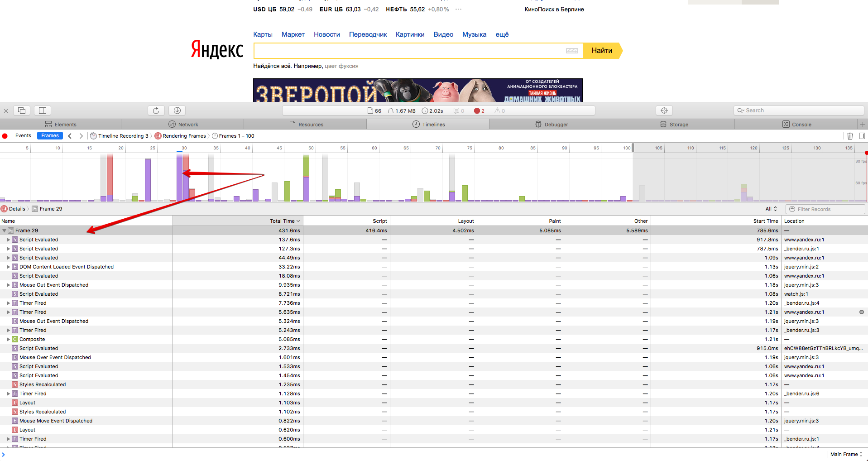Open the Маркет link
This screenshot has height=461, width=868.
click(293, 34)
